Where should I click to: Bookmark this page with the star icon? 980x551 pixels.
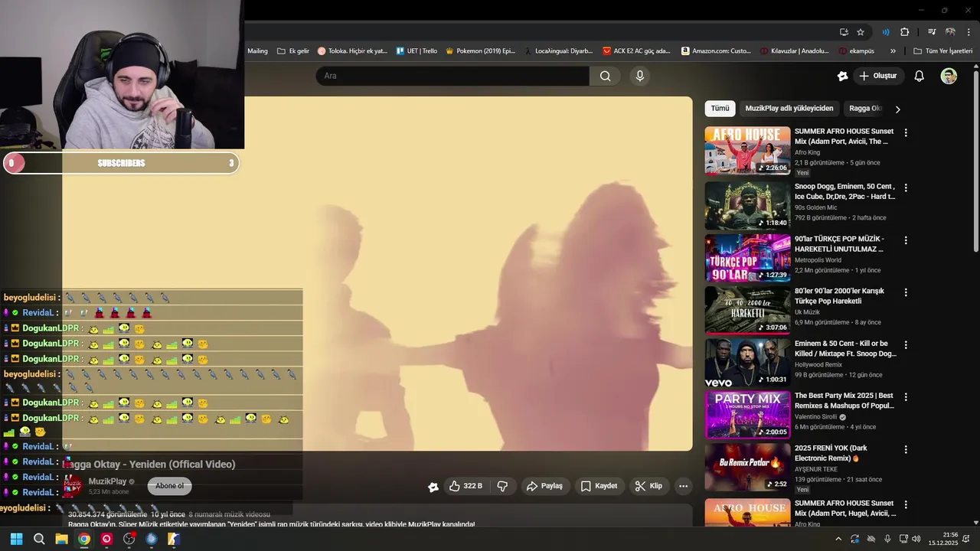pyautogui.click(x=861, y=32)
